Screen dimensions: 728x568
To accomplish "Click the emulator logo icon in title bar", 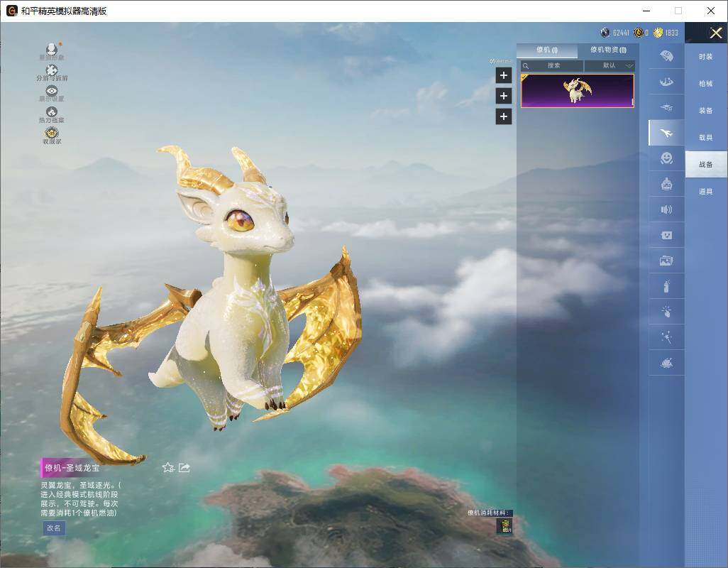I will 11,11.
